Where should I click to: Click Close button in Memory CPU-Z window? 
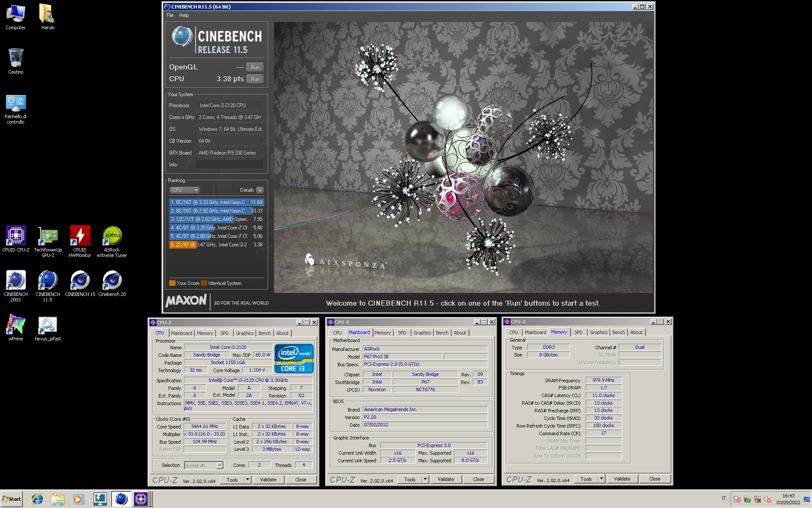(x=655, y=479)
